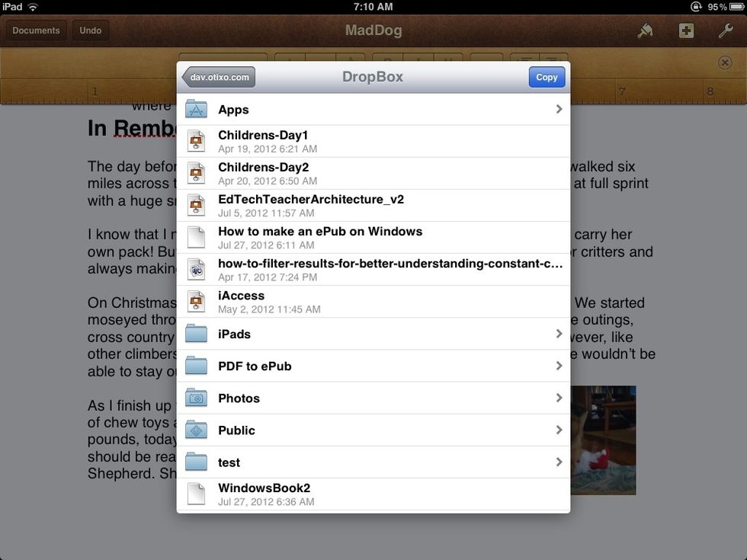Tap the rotation lock status icon
The width and height of the screenshot is (747, 560).
(x=695, y=7)
